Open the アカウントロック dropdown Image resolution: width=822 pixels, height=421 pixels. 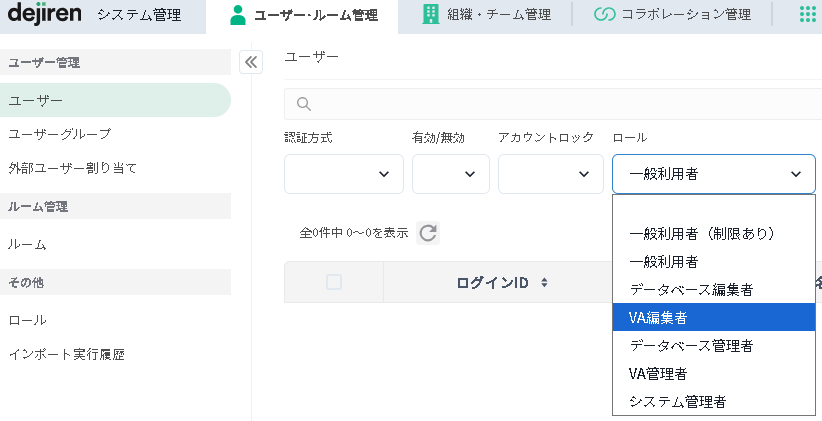[x=550, y=174]
